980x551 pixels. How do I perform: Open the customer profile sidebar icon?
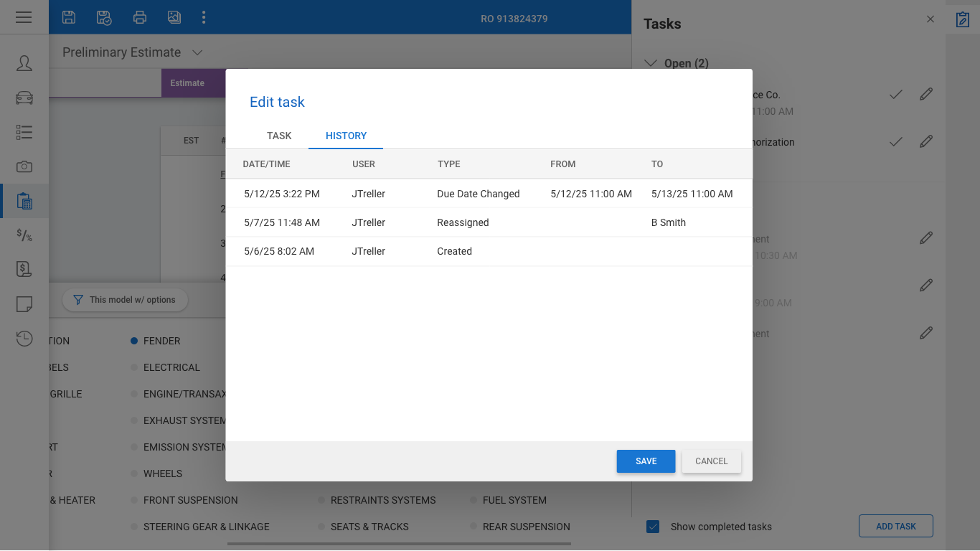(x=24, y=63)
